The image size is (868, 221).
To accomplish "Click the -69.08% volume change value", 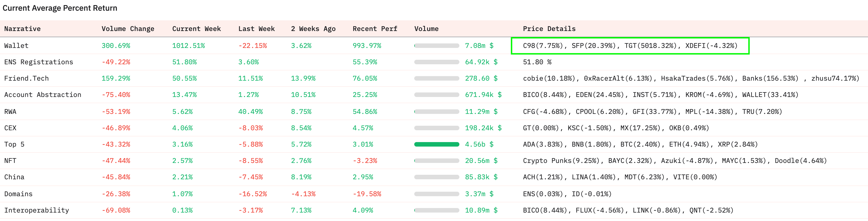I will coord(116,211).
